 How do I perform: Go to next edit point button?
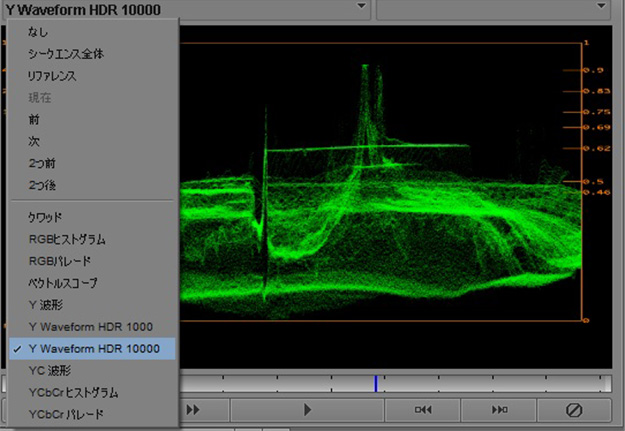[x=499, y=410]
